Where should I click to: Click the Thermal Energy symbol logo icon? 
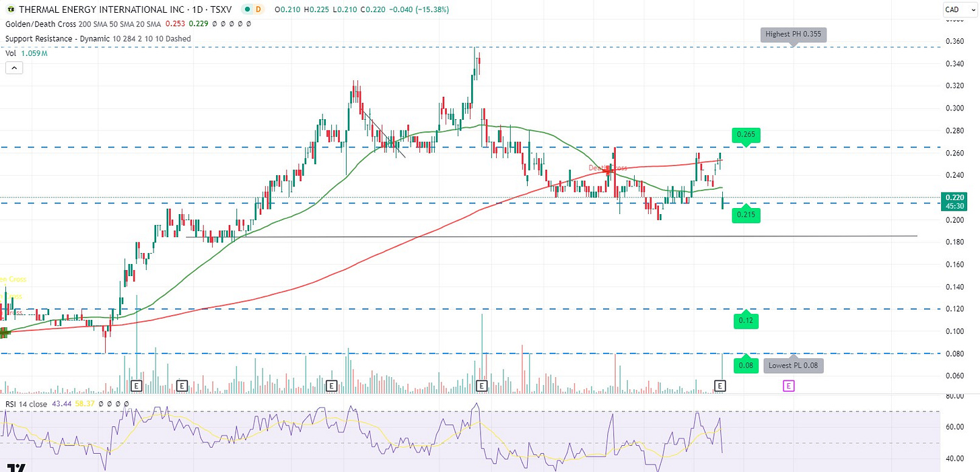click(x=9, y=9)
